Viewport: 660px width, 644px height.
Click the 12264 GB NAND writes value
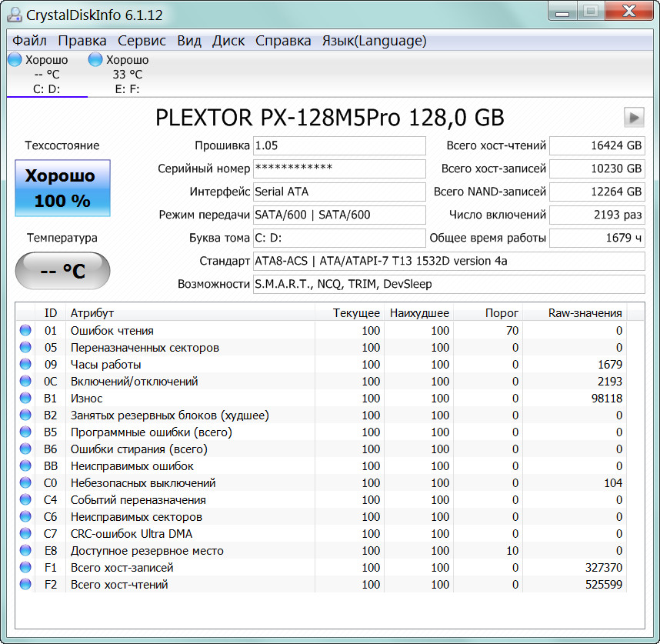597,192
